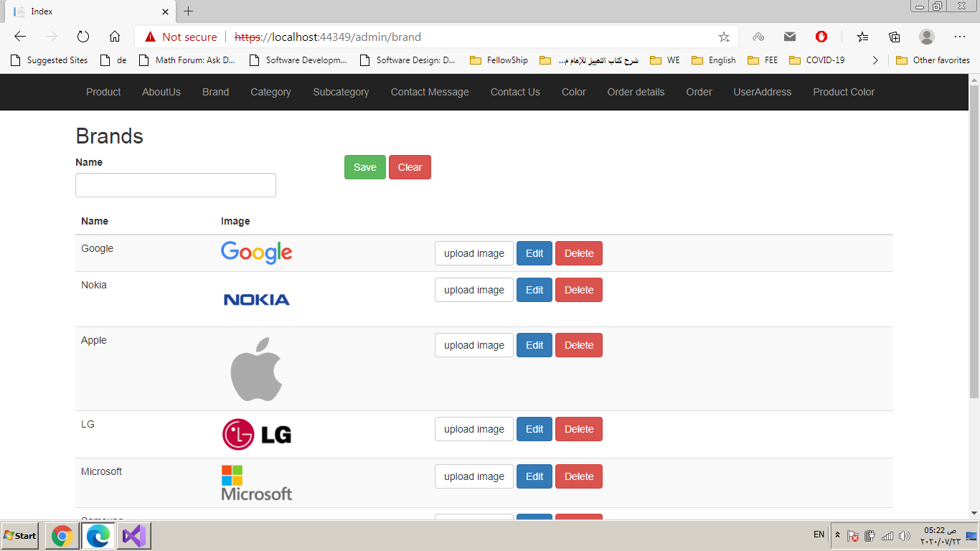
Task: Reload the page with refresh icon
Action: coord(83,37)
